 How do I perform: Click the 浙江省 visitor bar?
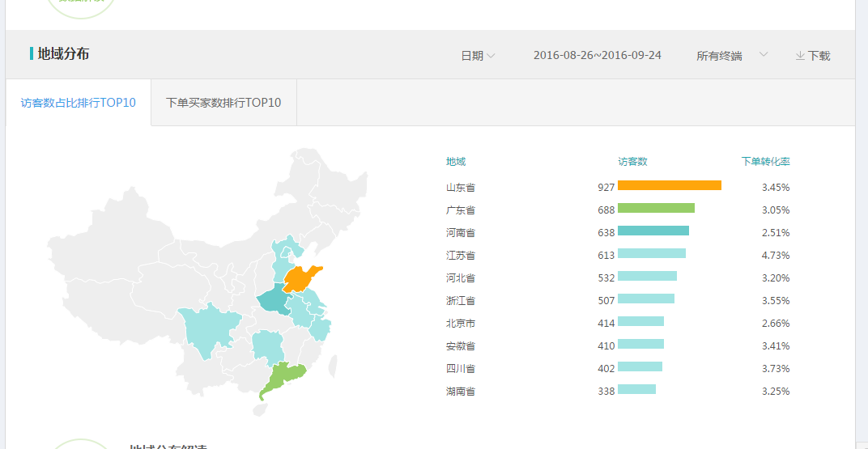[646, 299]
